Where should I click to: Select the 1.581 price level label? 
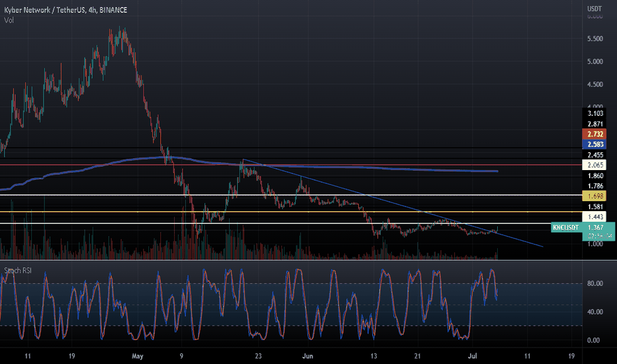(594, 206)
